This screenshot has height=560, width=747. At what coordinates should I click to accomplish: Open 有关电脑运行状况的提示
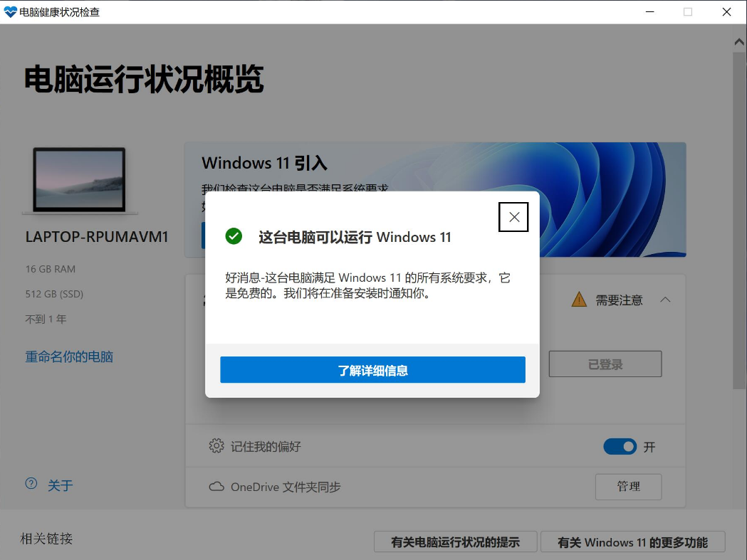(455, 541)
